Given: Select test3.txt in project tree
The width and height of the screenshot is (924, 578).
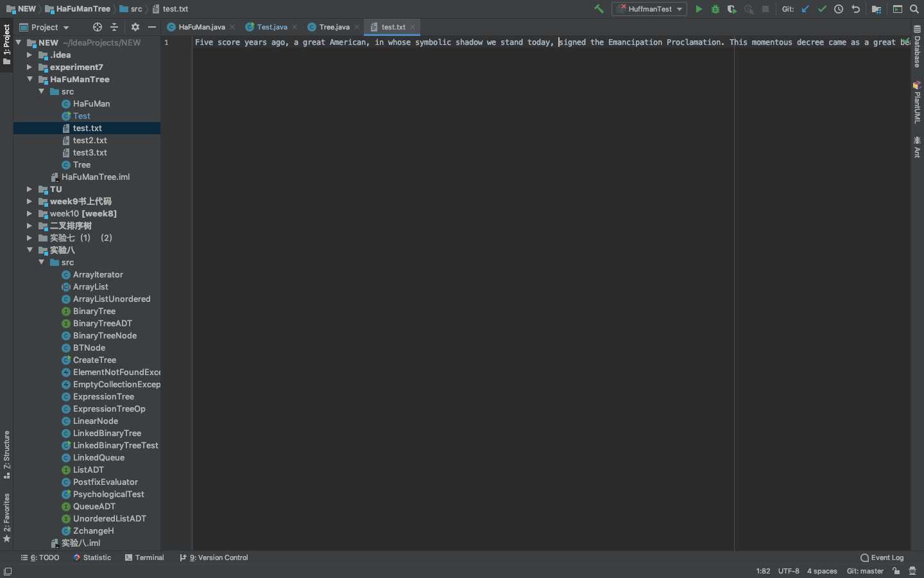Looking at the screenshot, I should [90, 153].
